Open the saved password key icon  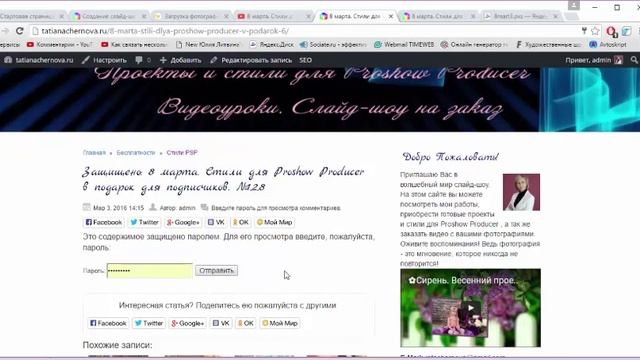[x=584, y=31]
